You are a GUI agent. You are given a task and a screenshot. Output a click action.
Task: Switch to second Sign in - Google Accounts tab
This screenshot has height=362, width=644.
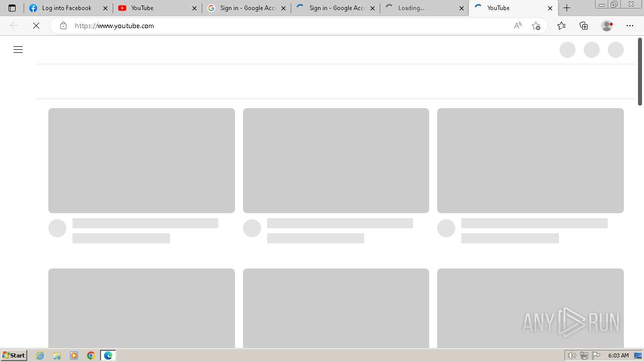pyautogui.click(x=336, y=8)
